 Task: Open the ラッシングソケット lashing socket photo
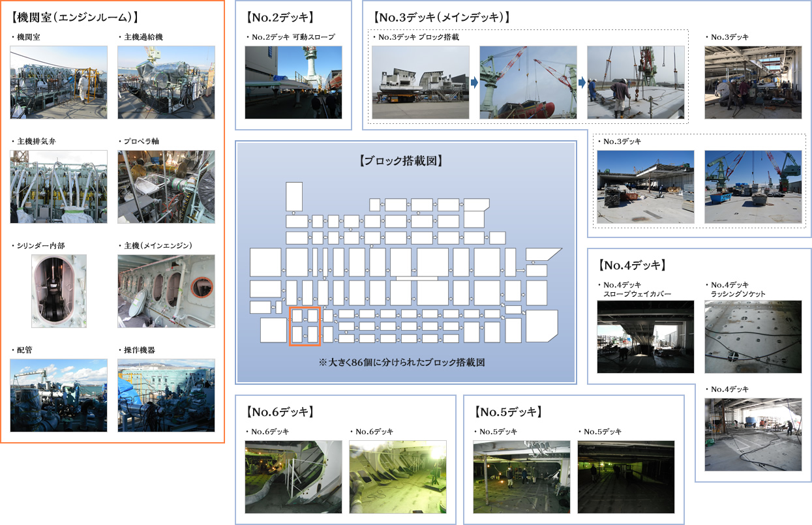coord(753,337)
